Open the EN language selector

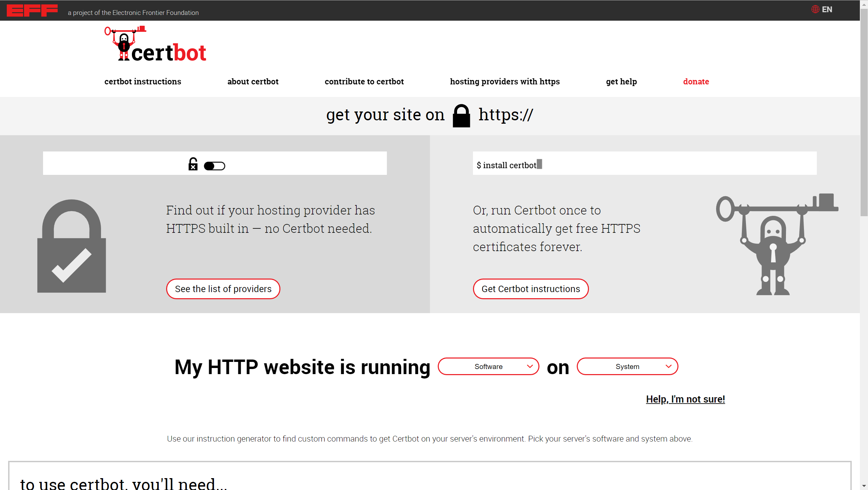827,9
